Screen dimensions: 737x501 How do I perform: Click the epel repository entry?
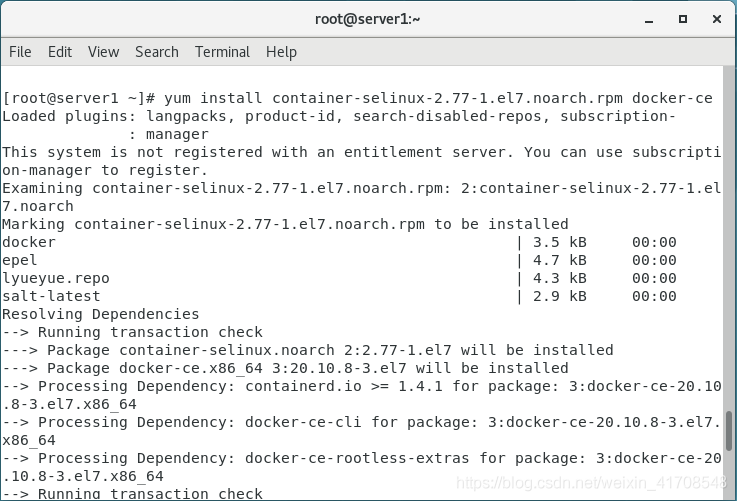pos(339,260)
